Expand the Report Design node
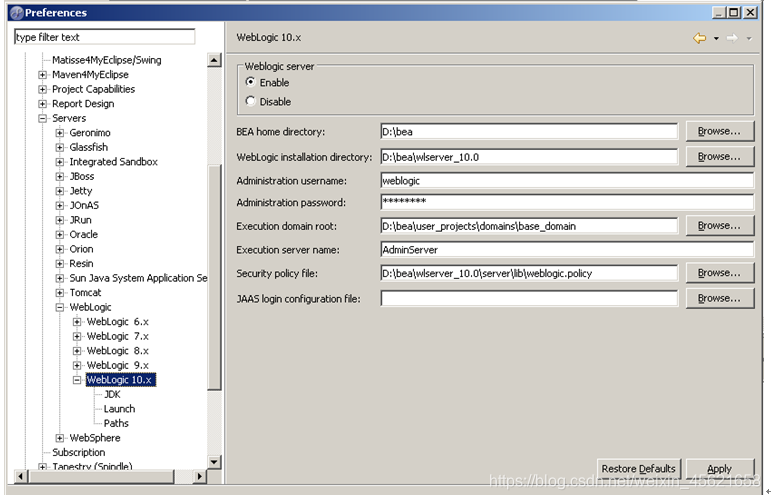Image resolution: width=771 pixels, height=500 pixels. 43,104
